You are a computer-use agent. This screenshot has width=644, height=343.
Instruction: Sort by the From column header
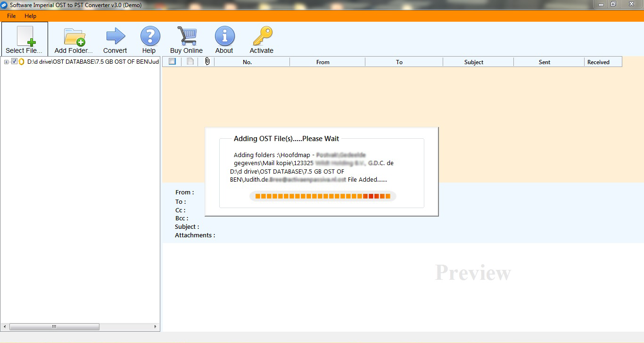click(x=328, y=62)
